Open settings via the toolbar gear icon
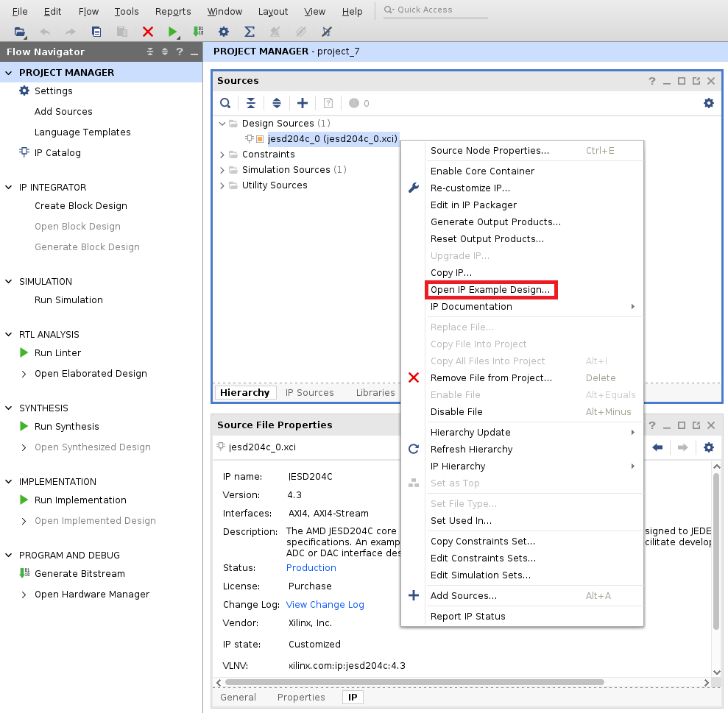Viewport: 728px width, 713px height. (x=224, y=32)
